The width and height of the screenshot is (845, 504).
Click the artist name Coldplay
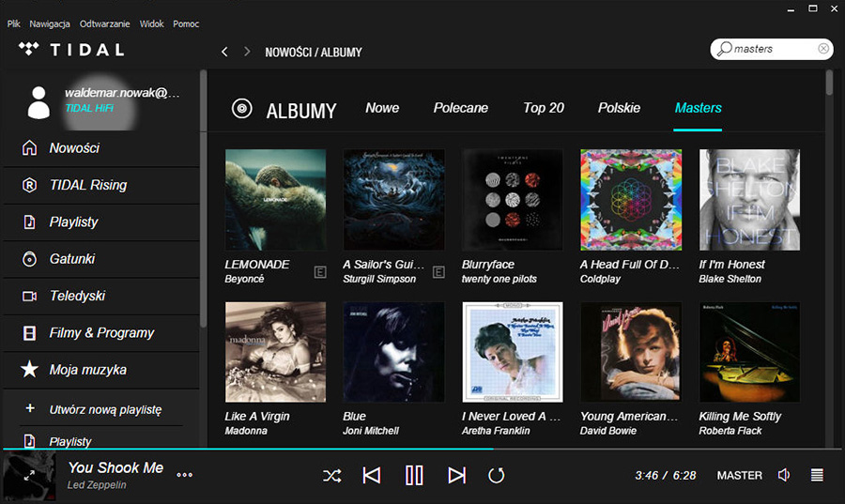coord(600,279)
